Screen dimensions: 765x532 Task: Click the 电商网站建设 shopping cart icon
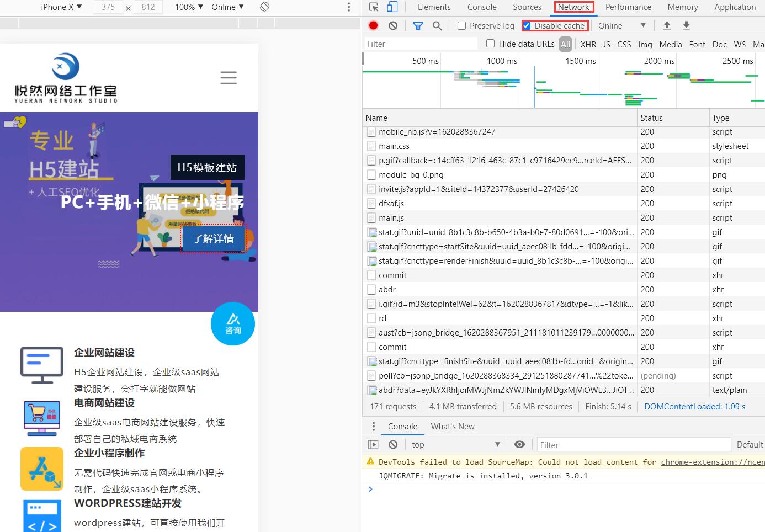tap(42, 418)
